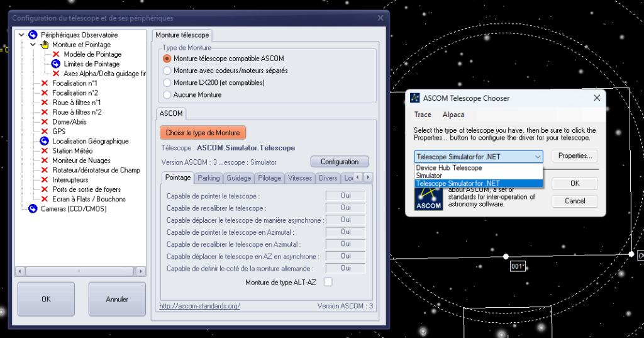Choose Simulator from dropdown list
Image resolution: width=644 pixels, height=338 pixels.
click(x=479, y=176)
